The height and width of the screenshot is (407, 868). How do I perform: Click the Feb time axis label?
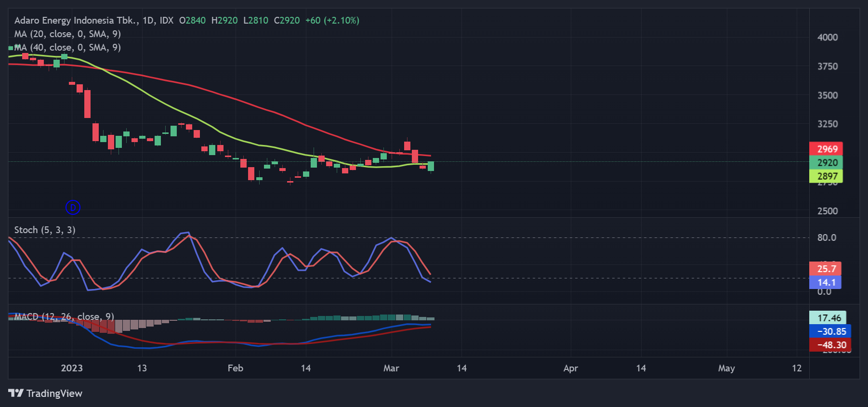(x=236, y=368)
